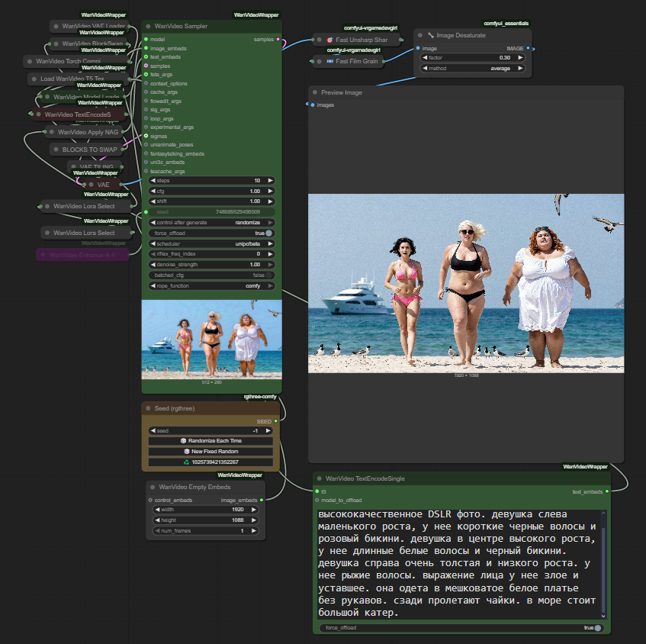Click the IMAGE output port on Image Desaturate

coord(528,48)
